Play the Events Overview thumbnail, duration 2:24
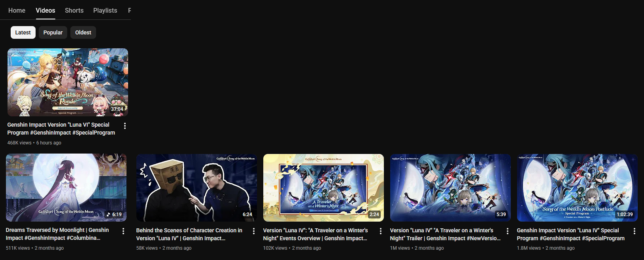Viewport: 644px width, 260px height. pyautogui.click(x=323, y=188)
